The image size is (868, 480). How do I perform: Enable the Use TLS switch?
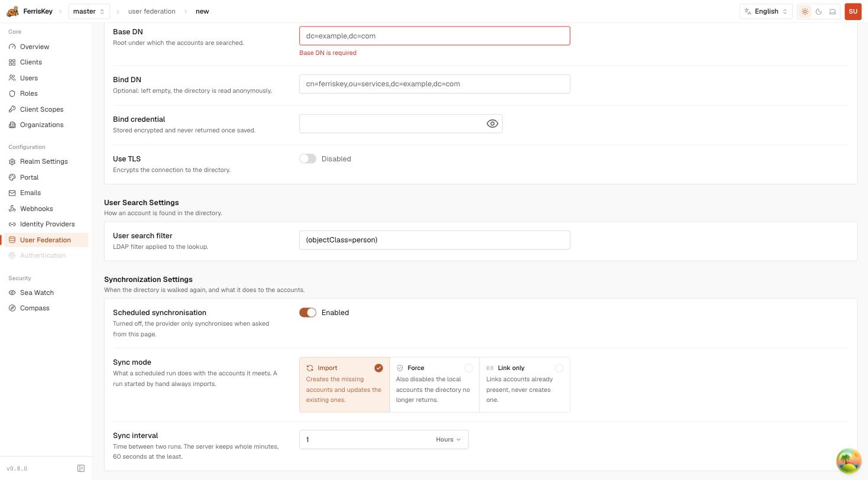307,158
